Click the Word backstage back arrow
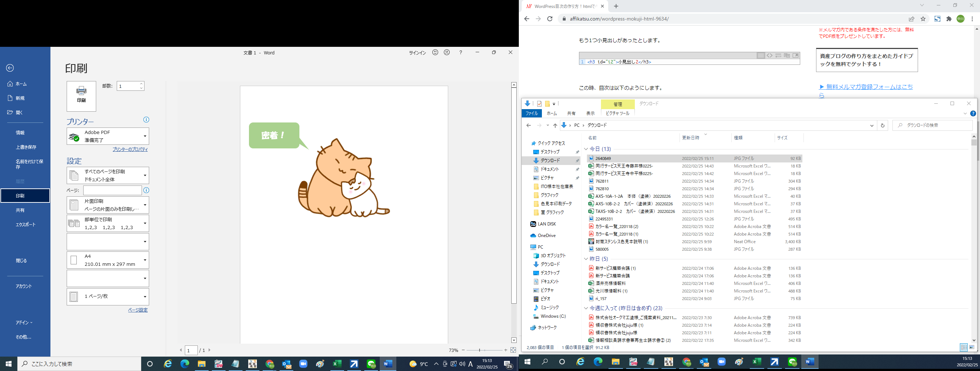This screenshot has height=371, width=980. tap(10, 68)
